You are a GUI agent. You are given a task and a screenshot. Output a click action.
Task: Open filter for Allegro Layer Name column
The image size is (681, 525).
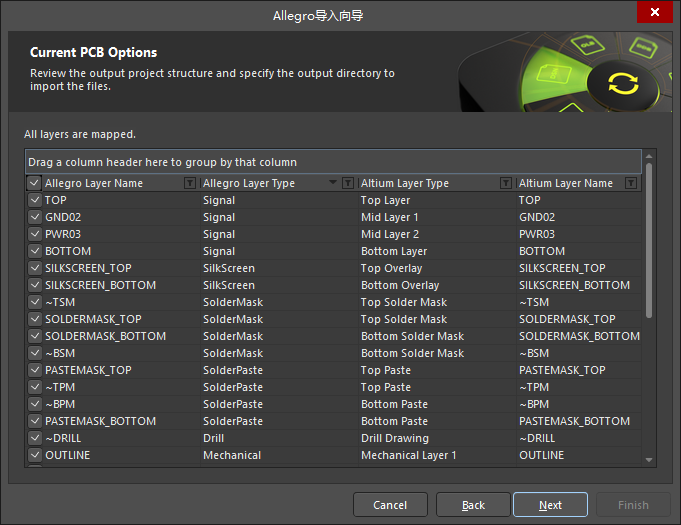coord(190,183)
